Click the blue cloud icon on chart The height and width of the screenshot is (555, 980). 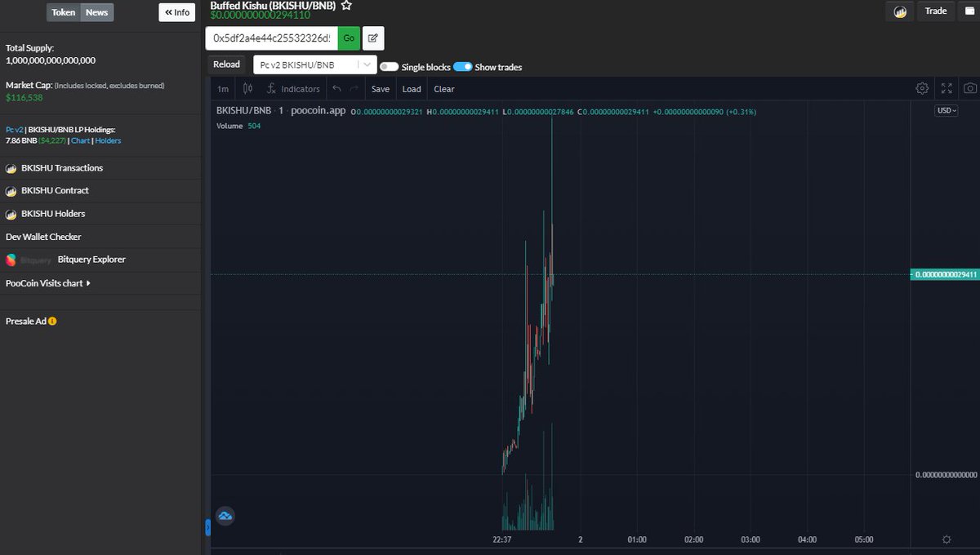(225, 516)
